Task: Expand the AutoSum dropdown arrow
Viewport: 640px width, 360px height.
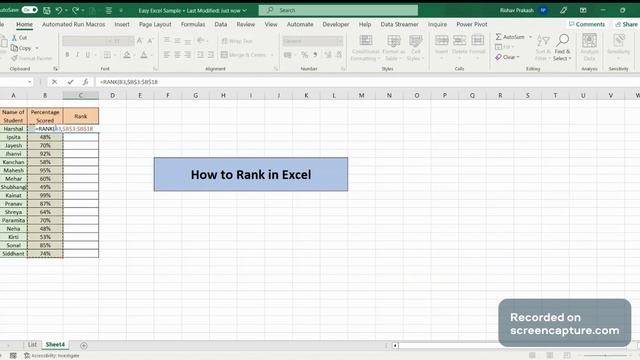Action: [531, 37]
